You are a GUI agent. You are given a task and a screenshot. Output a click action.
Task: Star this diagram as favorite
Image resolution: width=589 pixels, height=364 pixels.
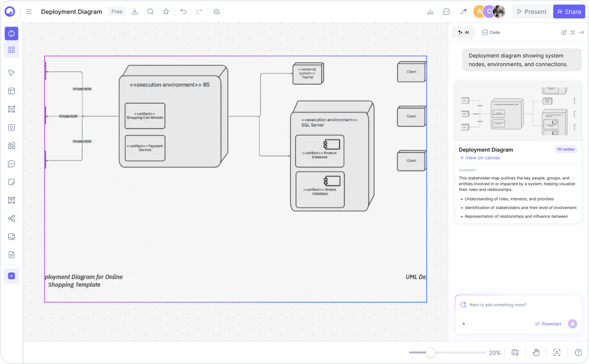pyautogui.click(x=166, y=11)
